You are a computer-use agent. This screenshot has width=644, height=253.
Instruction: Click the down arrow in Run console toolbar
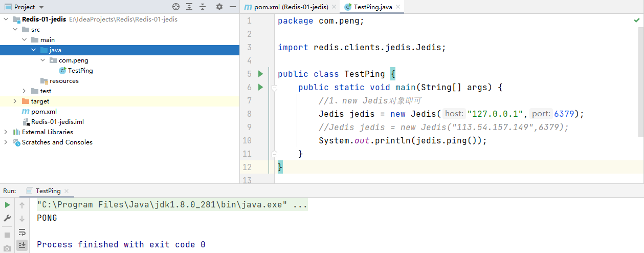tap(22, 218)
